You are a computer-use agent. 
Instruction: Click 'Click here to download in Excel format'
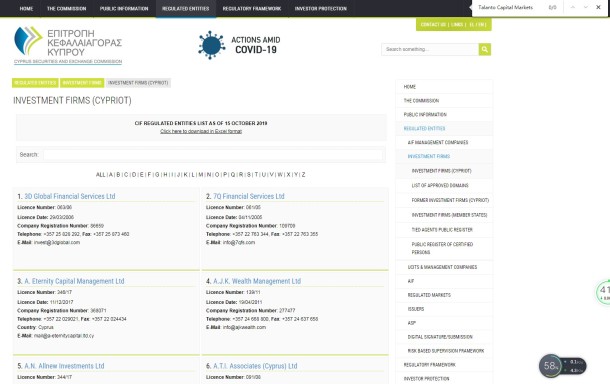(x=201, y=132)
